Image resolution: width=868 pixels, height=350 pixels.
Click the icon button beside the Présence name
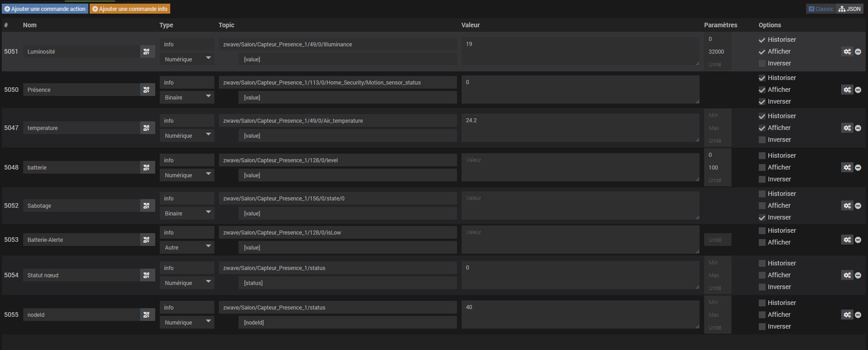(x=147, y=90)
